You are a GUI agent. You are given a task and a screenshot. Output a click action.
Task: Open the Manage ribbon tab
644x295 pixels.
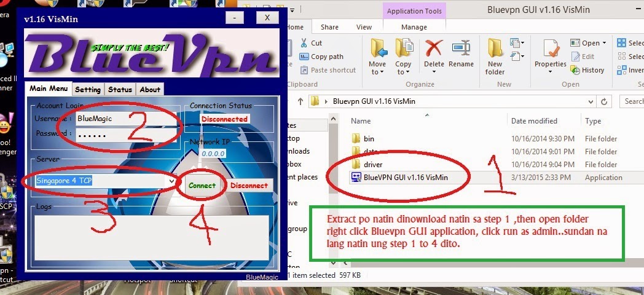pyautogui.click(x=414, y=27)
